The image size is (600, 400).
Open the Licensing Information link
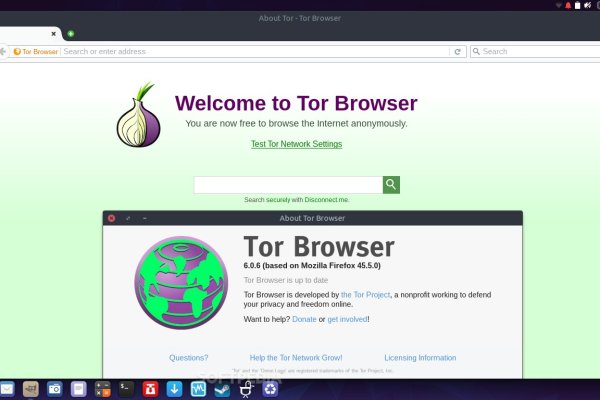pyautogui.click(x=420, y=357)
